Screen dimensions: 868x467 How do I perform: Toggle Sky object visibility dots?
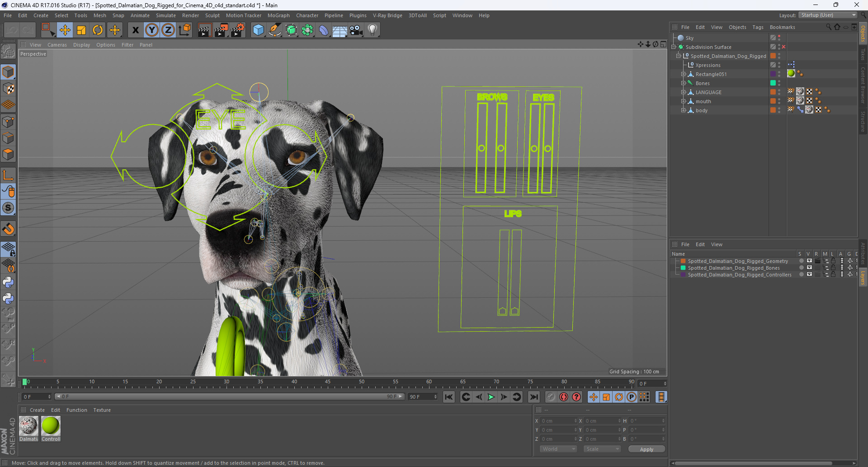(x=779, y=38)
